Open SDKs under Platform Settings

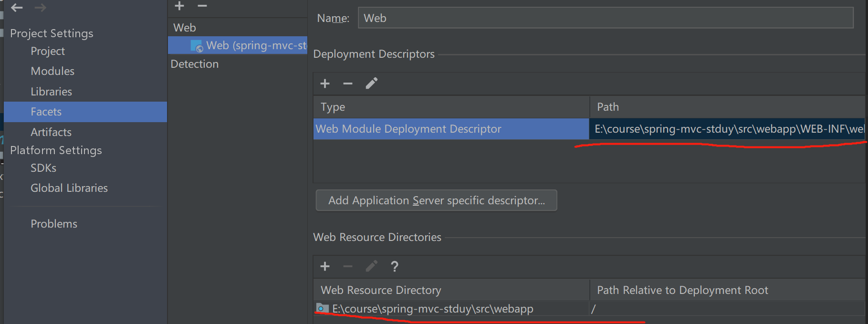43,168
